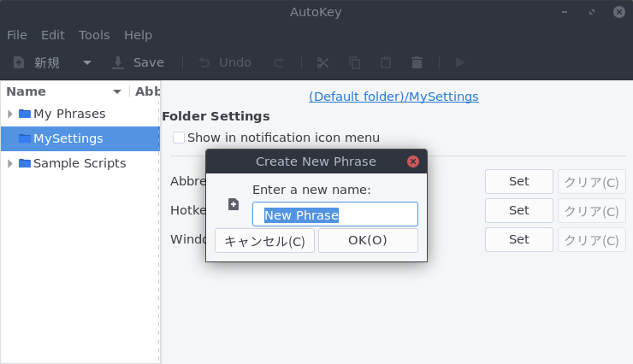
Task: Click クリア(C) button in Abbreviations row
Action: pos(591,181)
